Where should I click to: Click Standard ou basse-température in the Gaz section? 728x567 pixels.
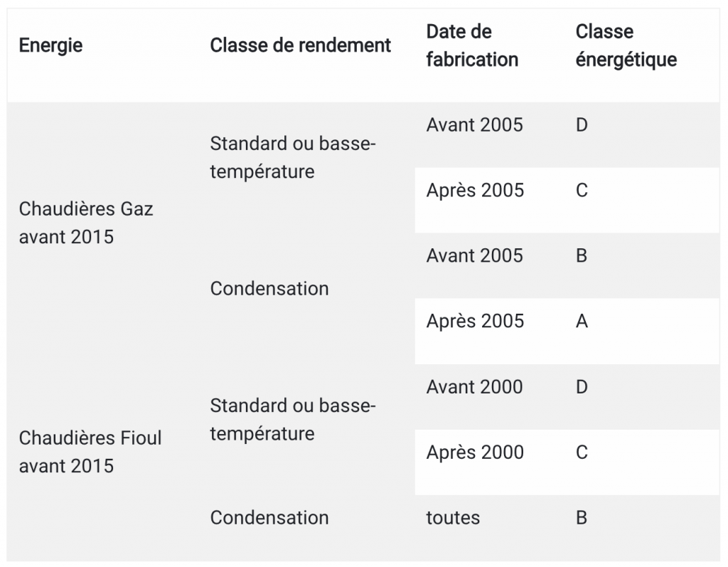click(x=292, y=157)
